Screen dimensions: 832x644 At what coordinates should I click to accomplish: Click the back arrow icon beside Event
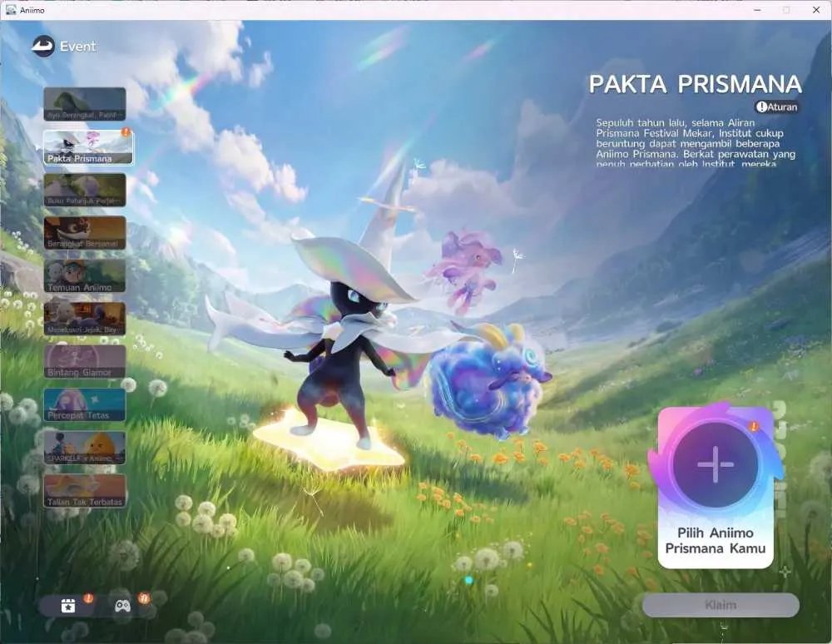pyautogui.click(x=43, y=46)
